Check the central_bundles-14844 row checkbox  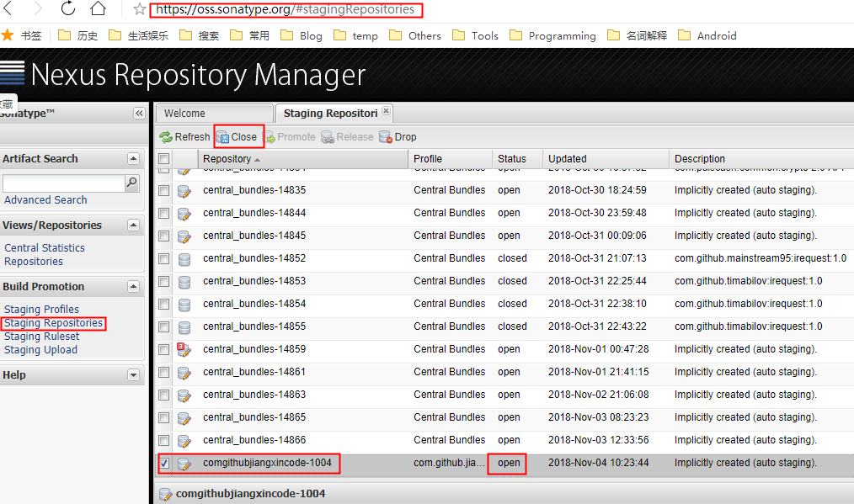tap(164, 214)
